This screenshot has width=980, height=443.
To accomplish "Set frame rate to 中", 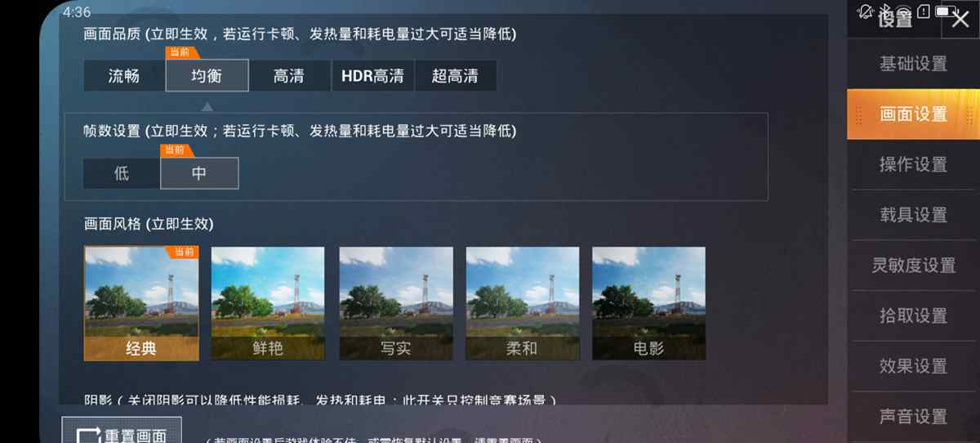I will pyautogui.click(x=199, y=173).
